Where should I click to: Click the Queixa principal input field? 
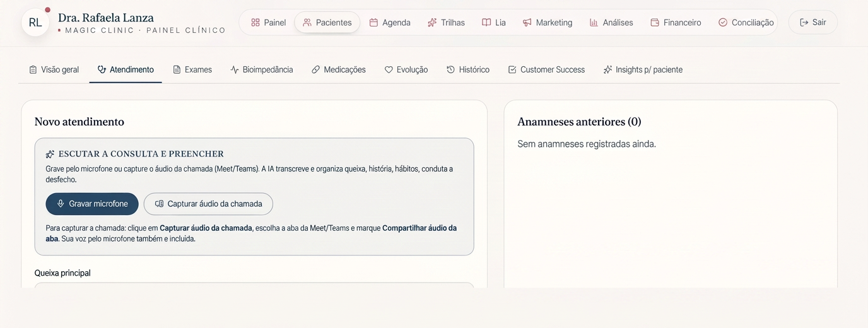(254, 285)
